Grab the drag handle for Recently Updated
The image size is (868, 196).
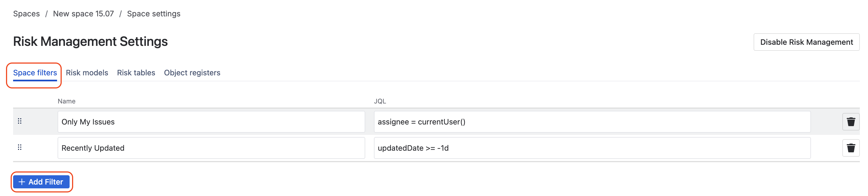coord(20,147)
